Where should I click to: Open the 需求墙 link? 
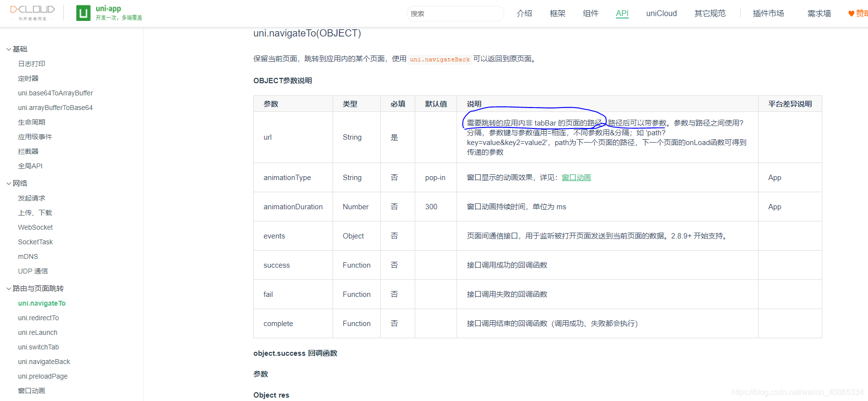[x=819, y=14]
